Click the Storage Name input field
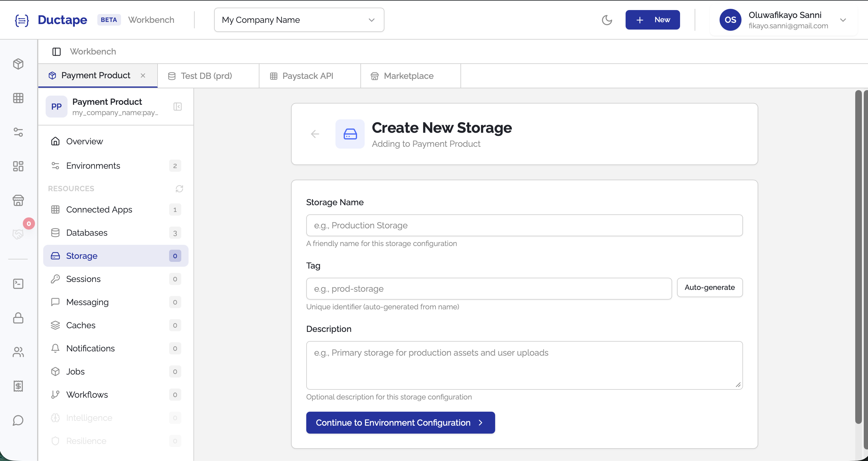868x461 pixels. (x=524, y=225)
